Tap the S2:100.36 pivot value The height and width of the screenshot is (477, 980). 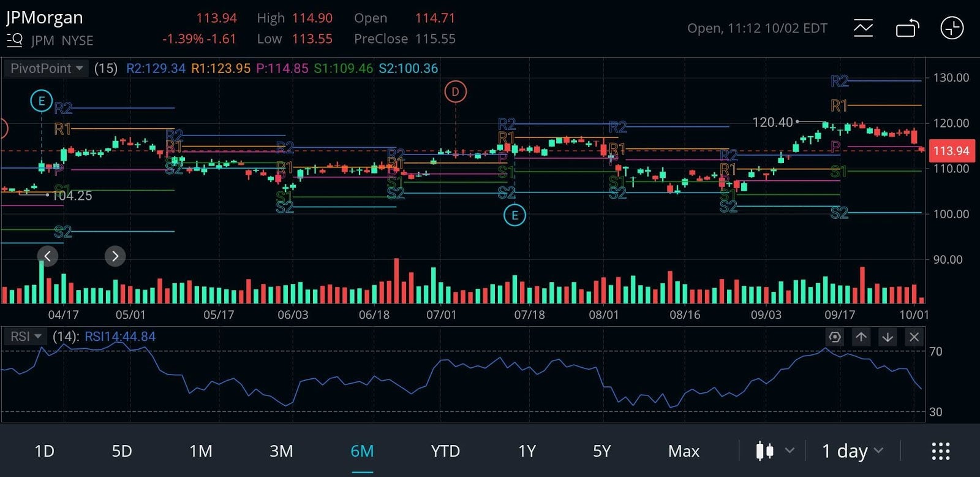coord(408,68)
